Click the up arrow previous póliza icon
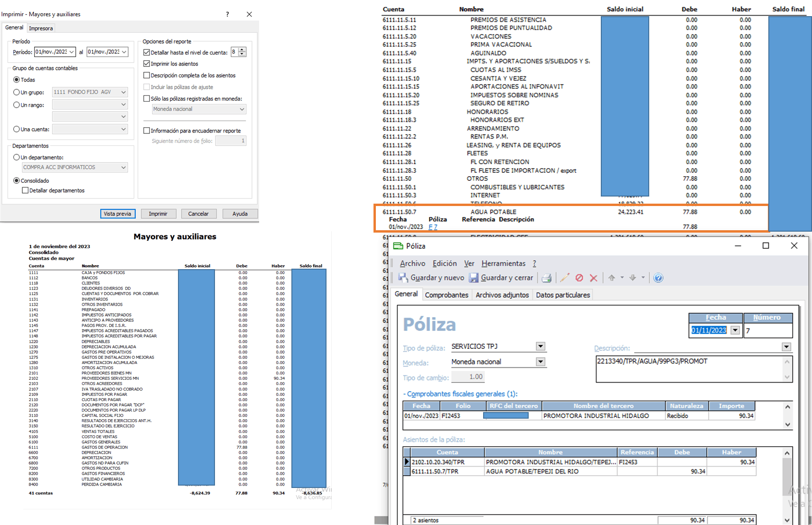The height and width of the screenshot is (525, 812). (612, 278)
